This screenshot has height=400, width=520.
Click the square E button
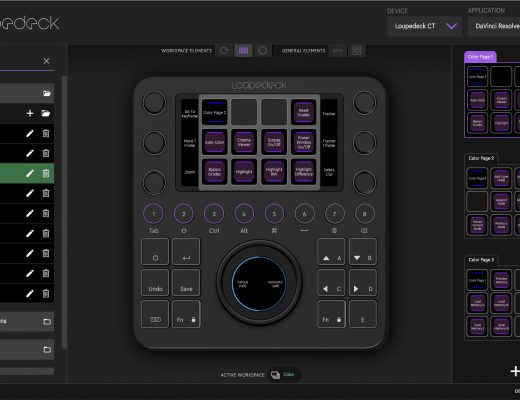click(363, 314)
